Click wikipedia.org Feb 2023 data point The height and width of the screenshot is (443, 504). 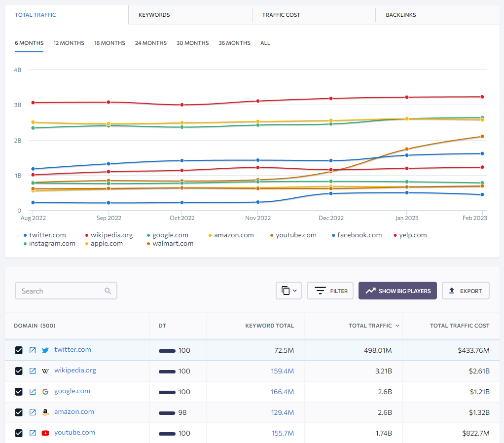click(482, 97)
